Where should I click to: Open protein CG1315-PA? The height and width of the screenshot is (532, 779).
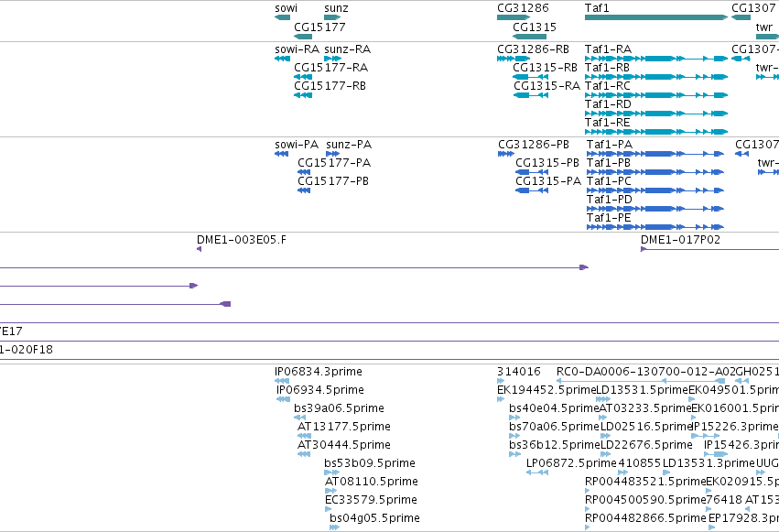(x=532, y=190)
